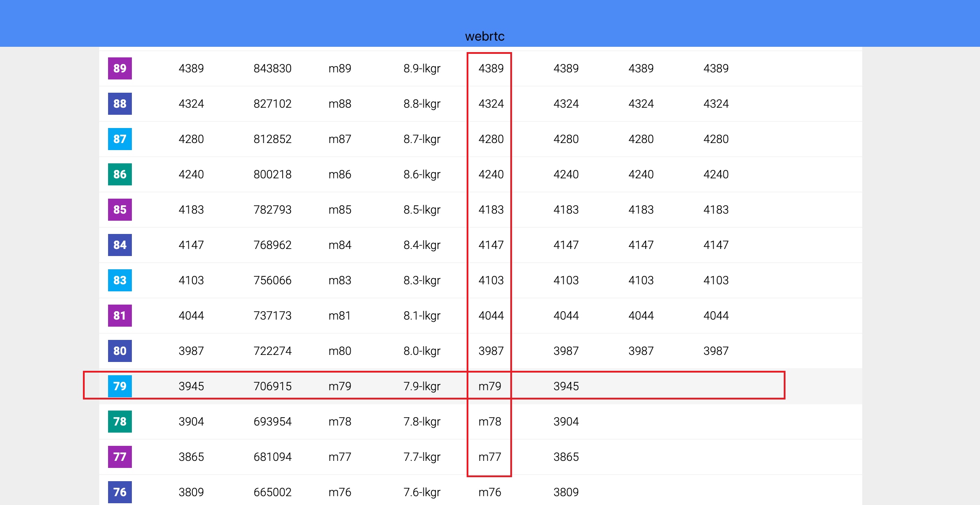This screenshot has width=980, height=505.
Task: Click the purple 77 milestone badge
Action: point(120,457)
